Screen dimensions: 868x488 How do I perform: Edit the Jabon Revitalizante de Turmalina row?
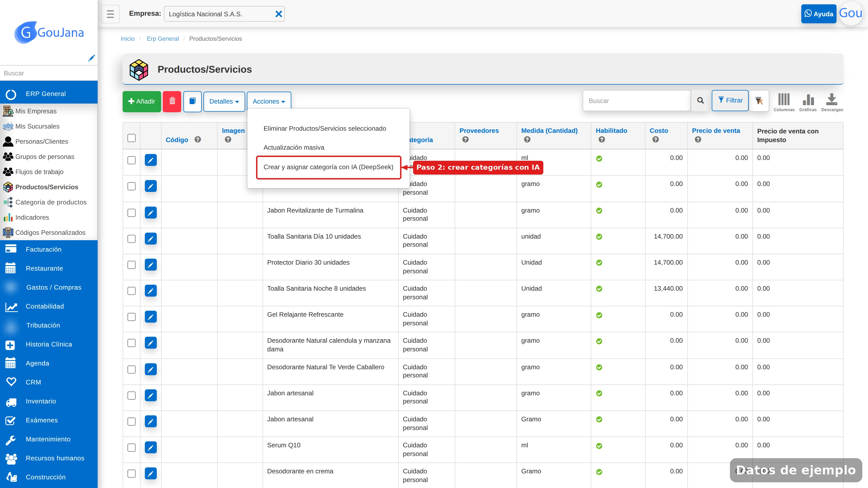pyautogui.click(x=151, y=213)
